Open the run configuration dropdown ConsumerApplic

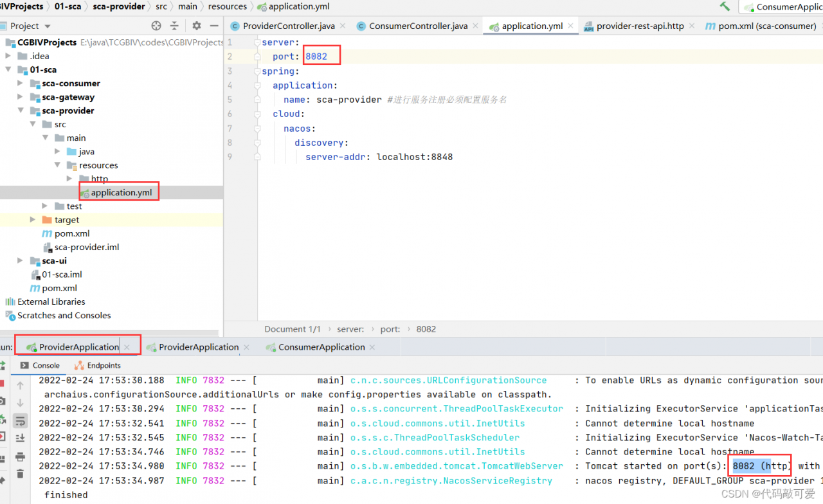[782, 6]
